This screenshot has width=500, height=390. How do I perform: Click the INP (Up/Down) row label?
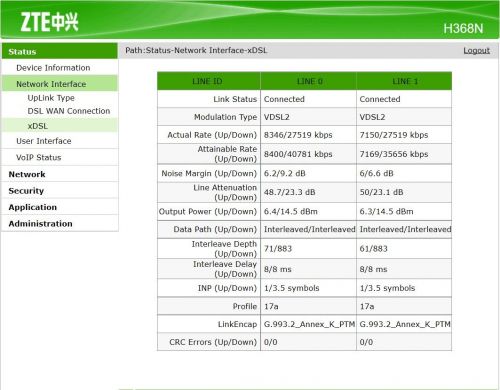pos(227,288)
